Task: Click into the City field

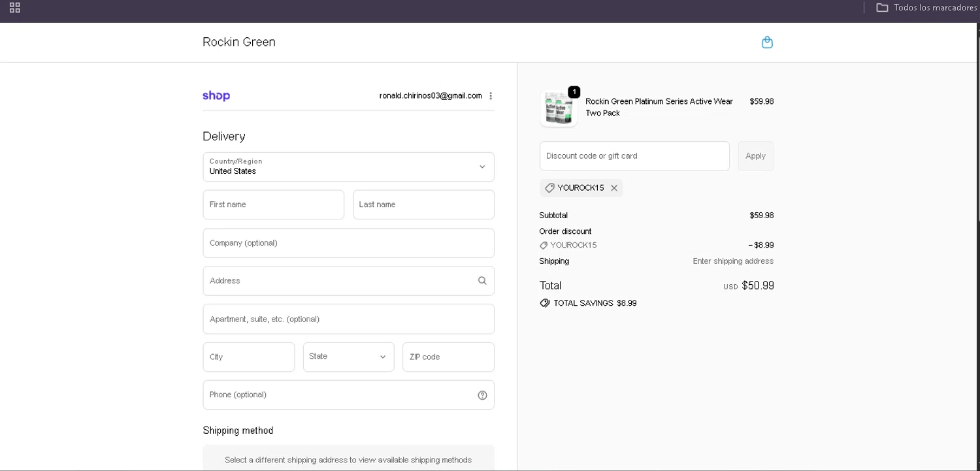Action: 248,357
